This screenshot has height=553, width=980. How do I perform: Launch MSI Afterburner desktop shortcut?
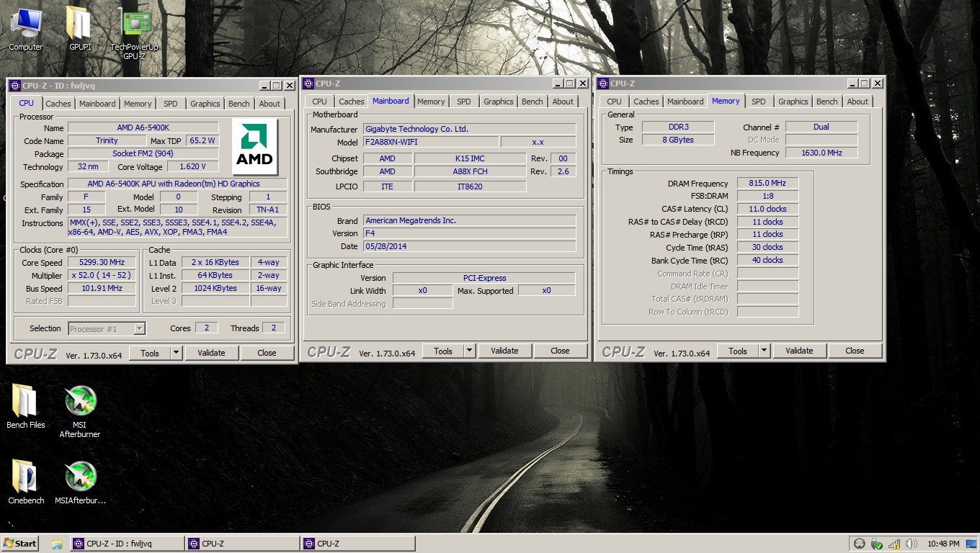click(x=79, y=412)
